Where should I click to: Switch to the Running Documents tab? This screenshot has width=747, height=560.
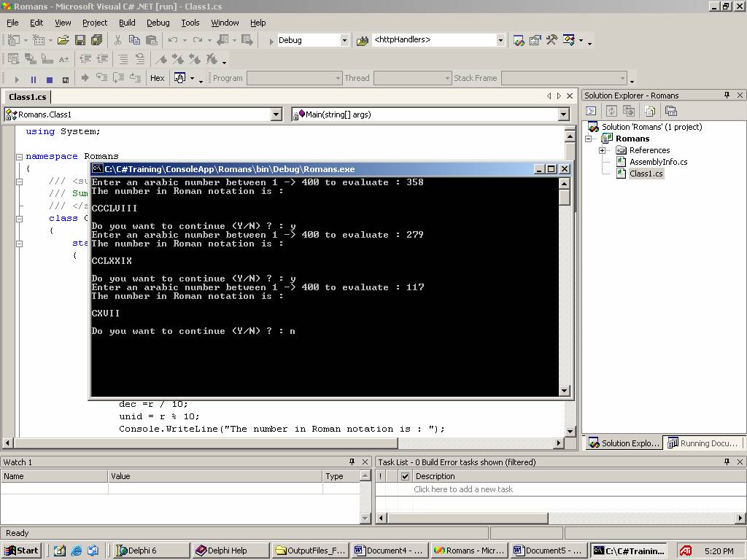[x=703, y=443]
